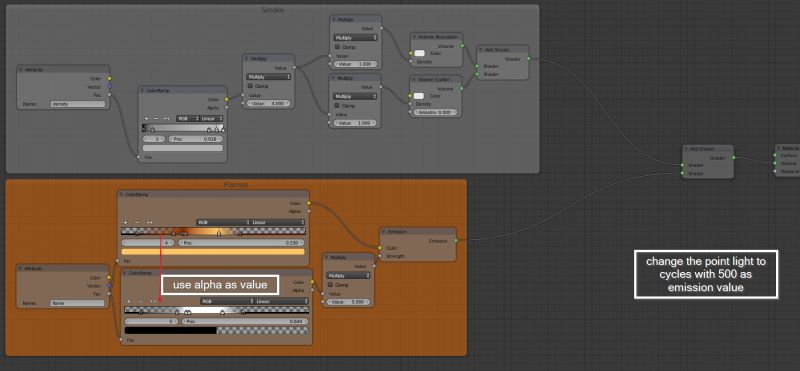Collapse the Multiply node with Value 4.000
Image resolution: width=800 pixels, height=371 pixels.
click(247, 59)
